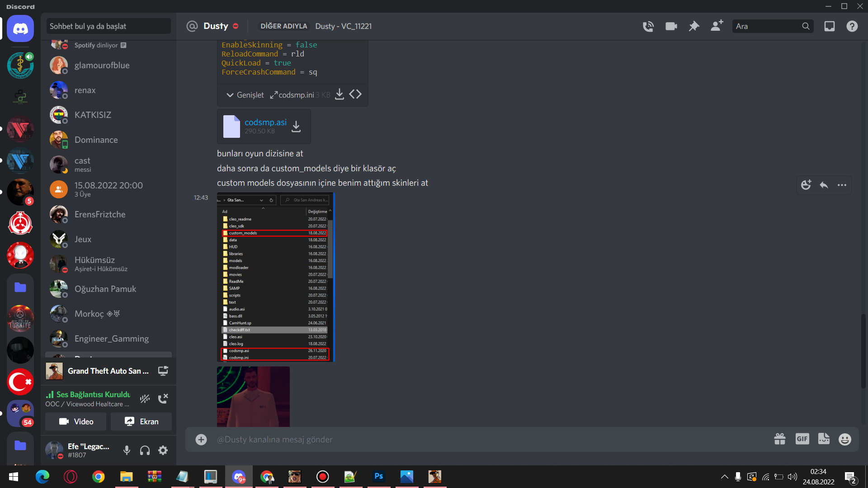Screen dimensions: 868x488
Task: Open the server with the Turkish flag icon
Action: [x=20, y=382]
